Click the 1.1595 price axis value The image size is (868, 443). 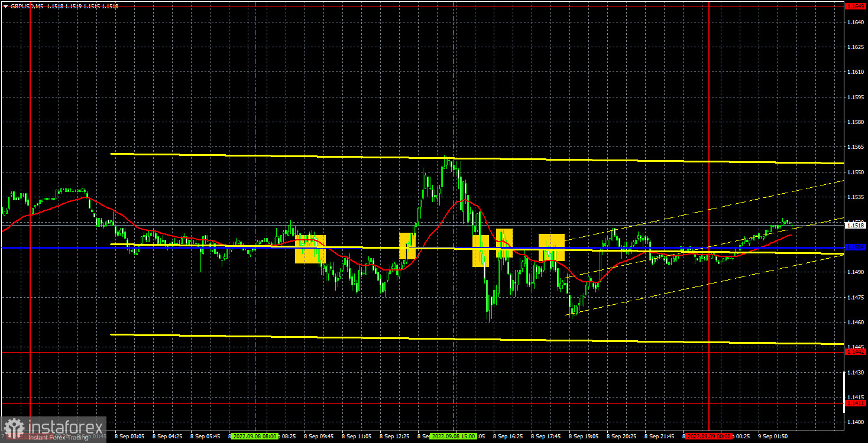click(855, 97)
